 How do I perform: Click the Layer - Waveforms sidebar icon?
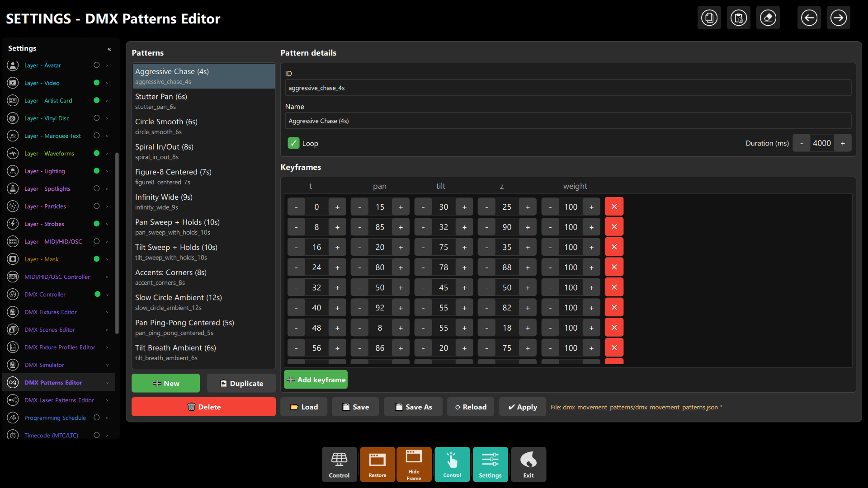13,154
